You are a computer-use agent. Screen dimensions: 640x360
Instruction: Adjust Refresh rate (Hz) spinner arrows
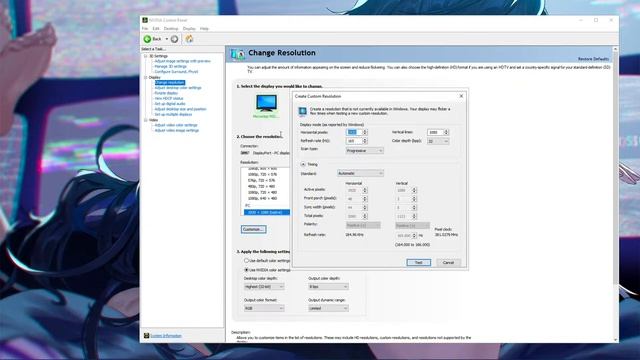[365, 141]
